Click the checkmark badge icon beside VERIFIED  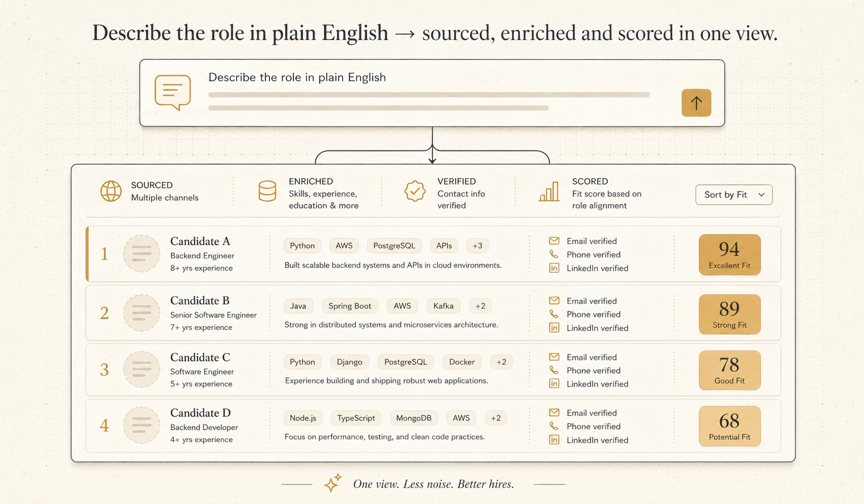coord(415,191)
